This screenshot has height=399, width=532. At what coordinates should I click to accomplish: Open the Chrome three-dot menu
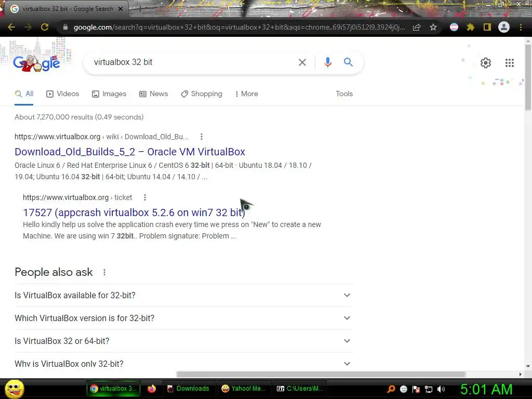(x=521, y=27)
